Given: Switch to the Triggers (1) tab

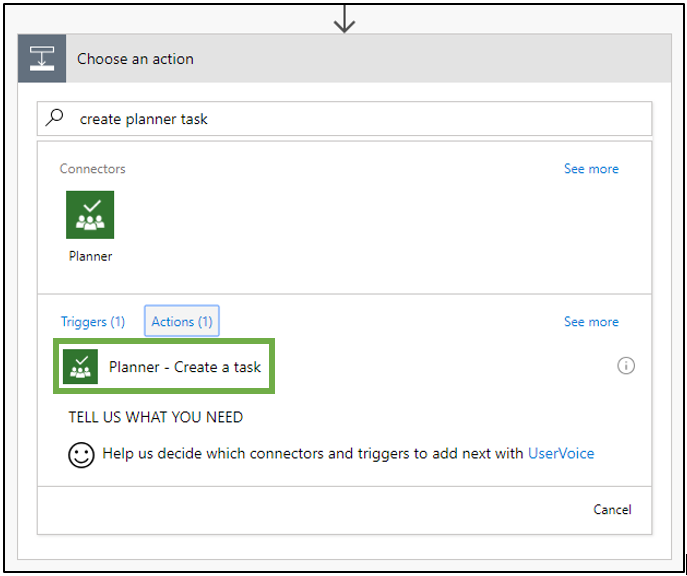Looking at the screenshot, I should pyautogui.click(x=93, y=322).
